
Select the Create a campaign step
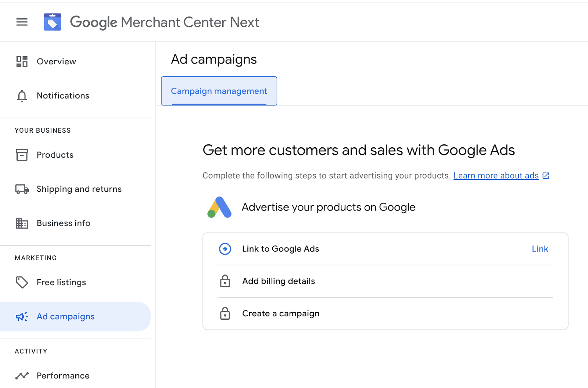(x=281, y=313)
